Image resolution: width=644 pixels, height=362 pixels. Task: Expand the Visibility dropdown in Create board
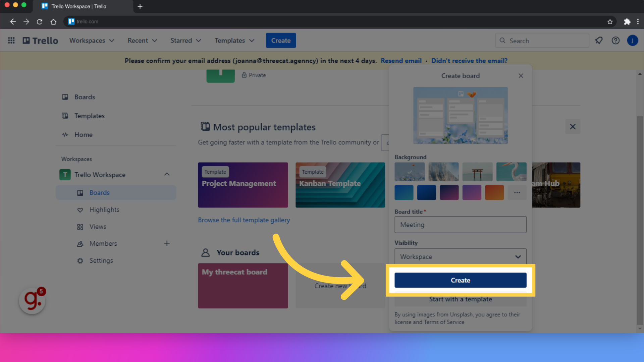(460, 256)
